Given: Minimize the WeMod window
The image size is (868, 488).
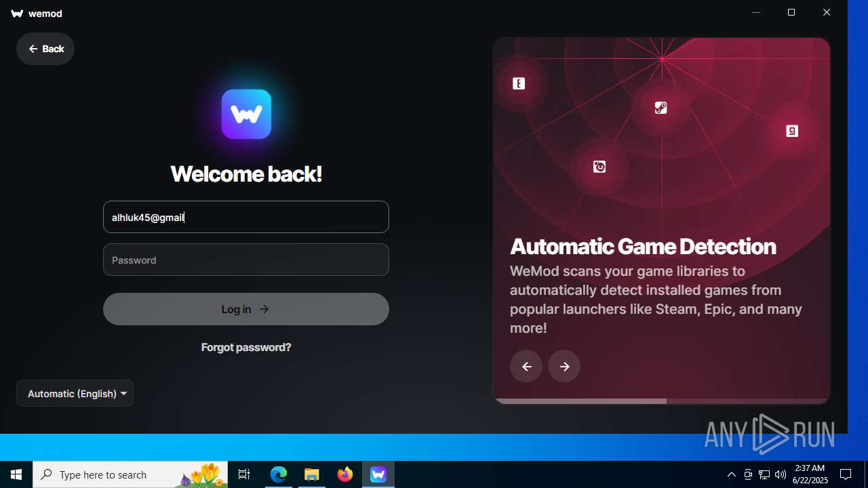Looking at the screenshot, I should coord(756,12).
